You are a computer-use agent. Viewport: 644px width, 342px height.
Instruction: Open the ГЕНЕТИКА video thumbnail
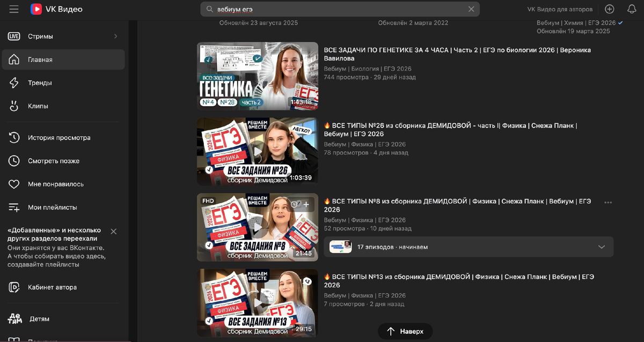tap(257, 76)
